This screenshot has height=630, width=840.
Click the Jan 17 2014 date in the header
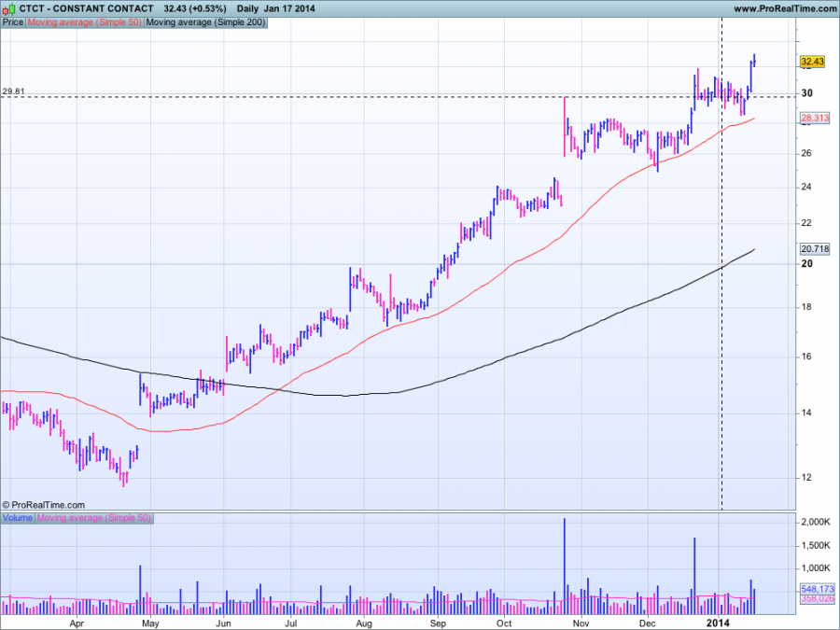[289, 8]
